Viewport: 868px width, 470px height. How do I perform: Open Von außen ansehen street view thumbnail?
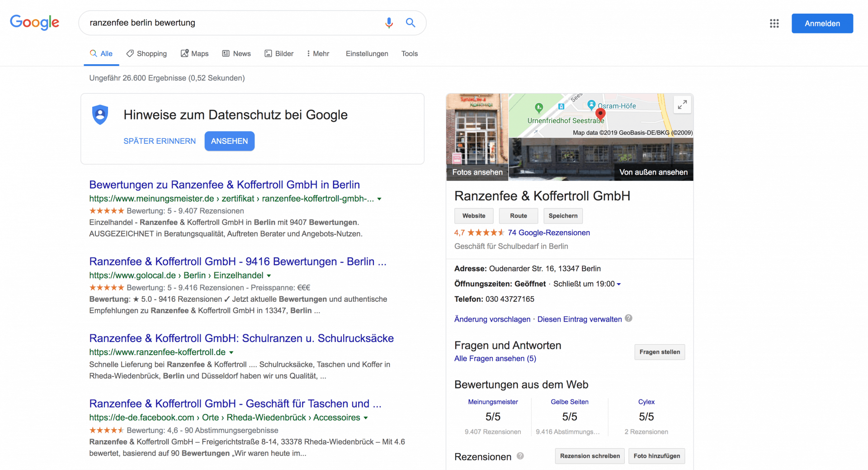click(x=601, y=159)
